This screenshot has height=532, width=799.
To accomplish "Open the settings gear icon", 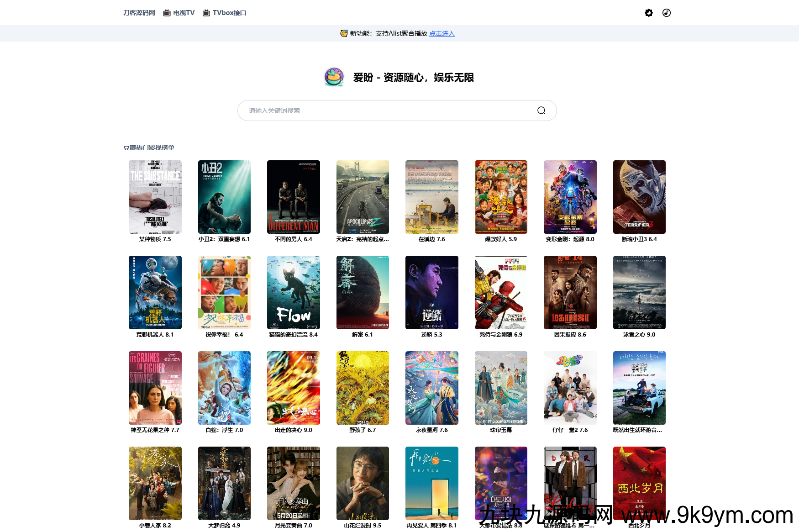I will [648, 13].
